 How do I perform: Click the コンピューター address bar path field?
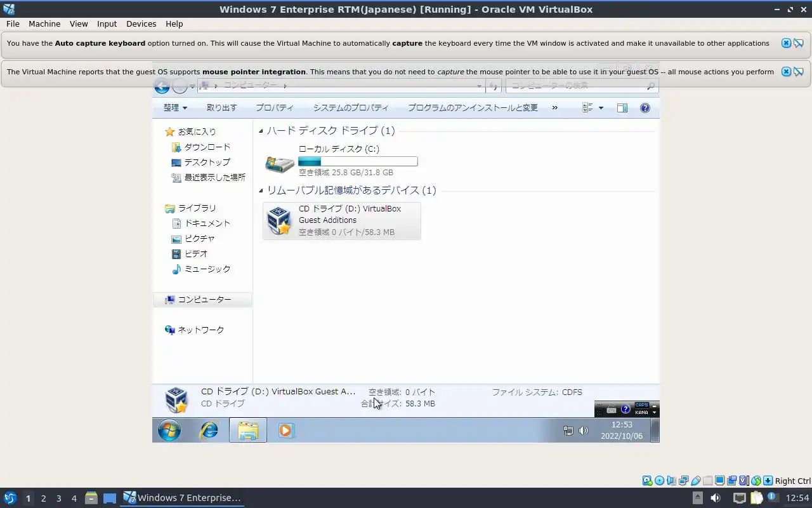[341, 86]
